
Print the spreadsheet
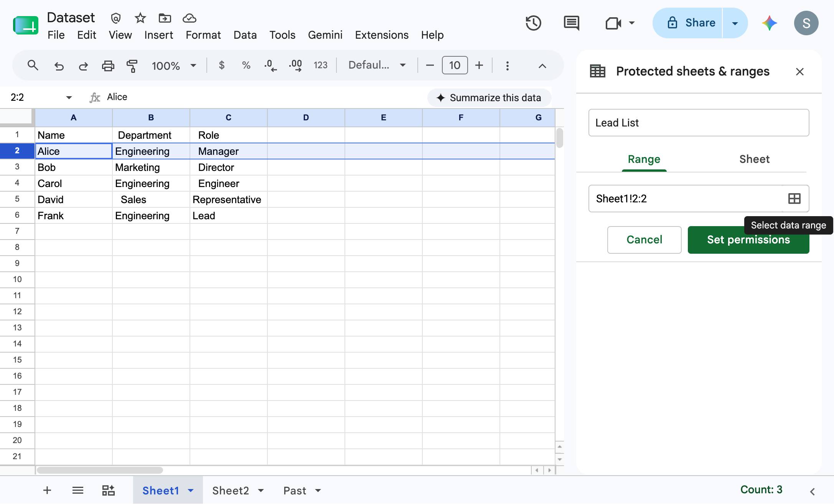click(x=108, y=66)
